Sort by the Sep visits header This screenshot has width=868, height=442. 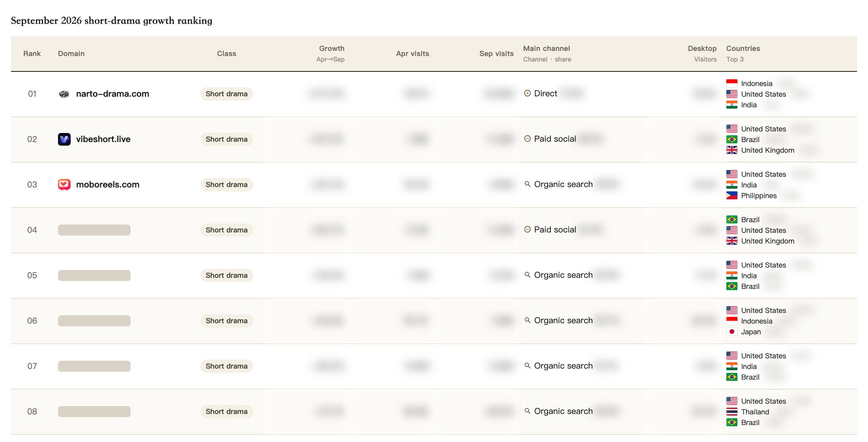496,54
